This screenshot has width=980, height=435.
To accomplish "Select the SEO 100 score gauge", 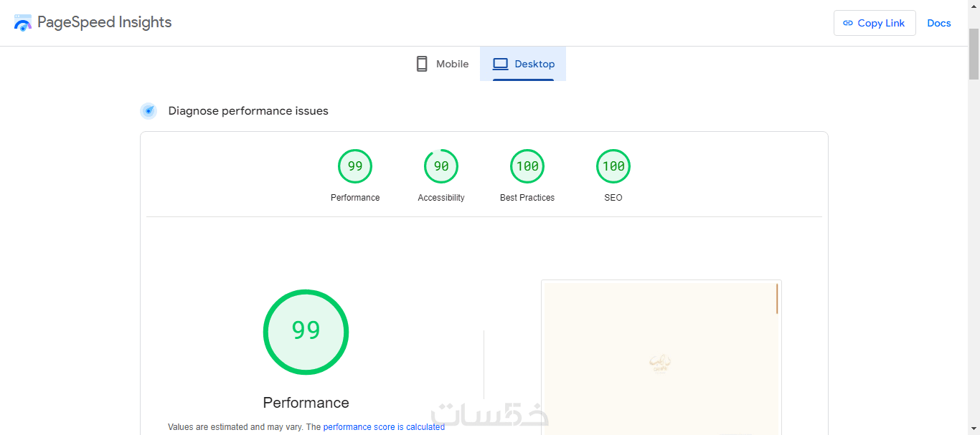I will (613, 166).
